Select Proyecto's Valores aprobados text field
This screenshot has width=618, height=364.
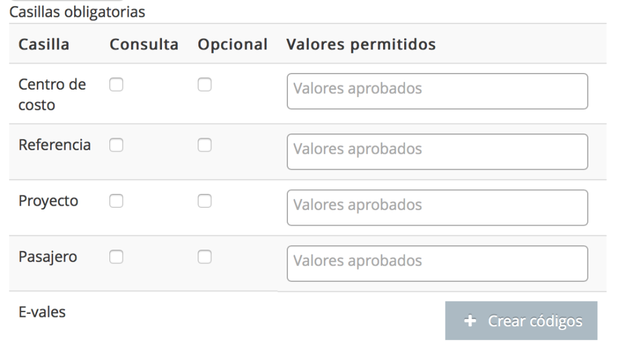pyautogui.click(x=437, y=207)
